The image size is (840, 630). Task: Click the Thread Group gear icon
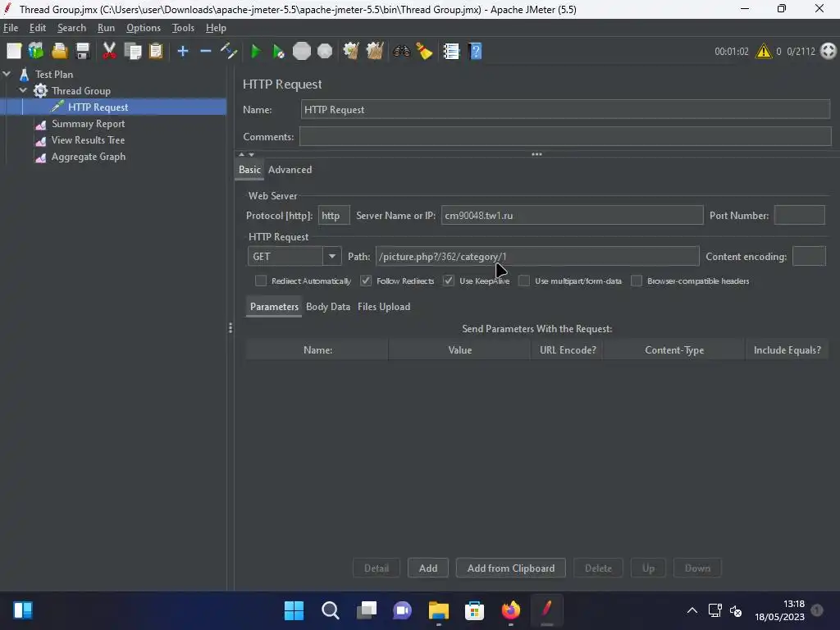40,90
